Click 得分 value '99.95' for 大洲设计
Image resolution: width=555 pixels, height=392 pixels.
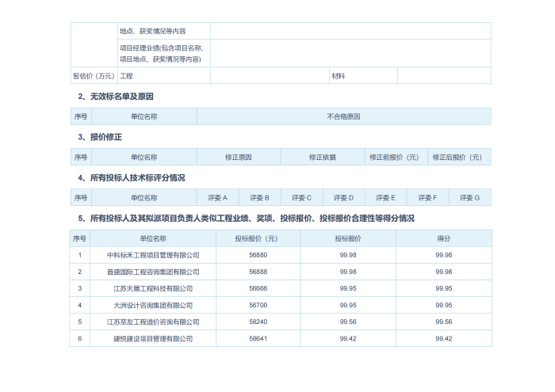[444, 305]
